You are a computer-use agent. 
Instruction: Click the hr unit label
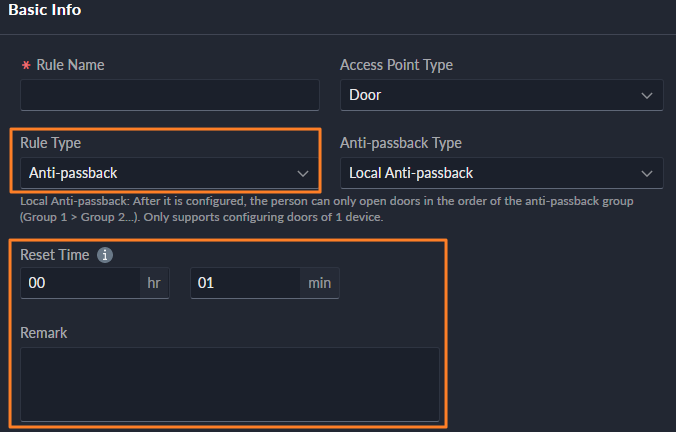pyautogui.click(x=154, y=283)
